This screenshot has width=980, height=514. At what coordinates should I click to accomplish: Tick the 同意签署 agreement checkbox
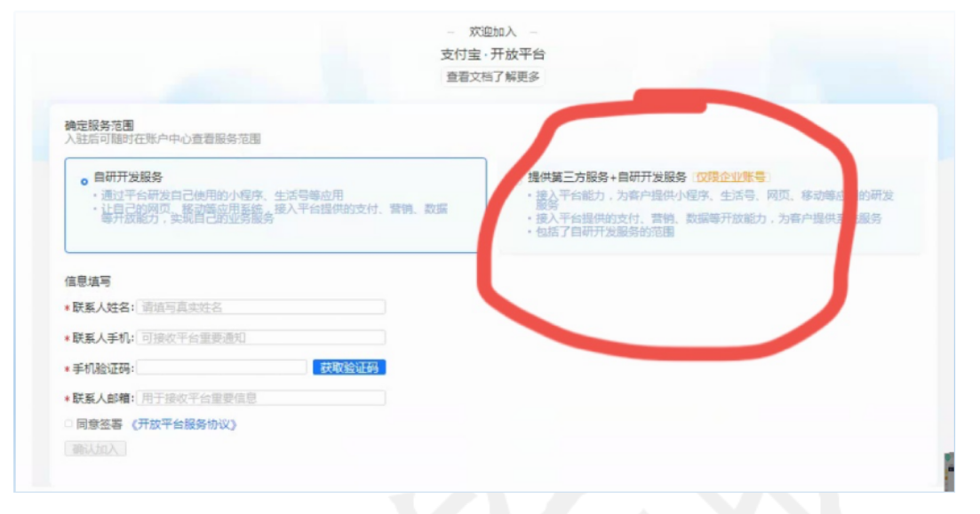point(68,424)
